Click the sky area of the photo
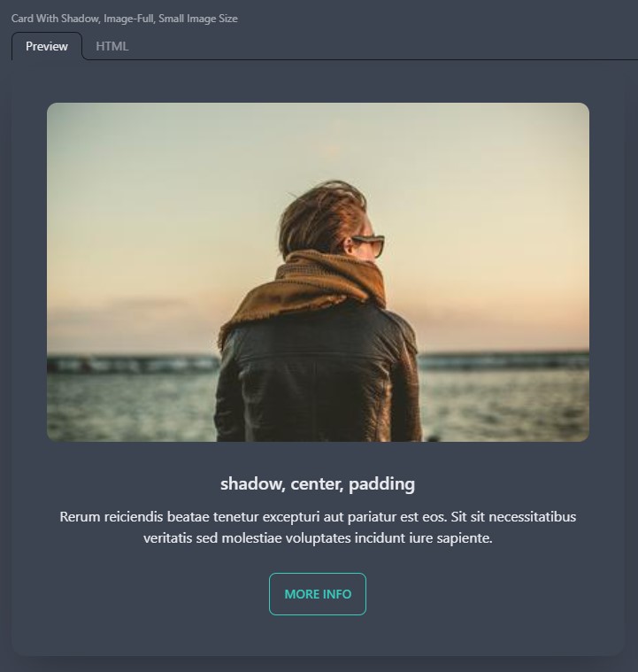Image resolution: width=638 pixels, height=672 pixels. (x=172, y=193)
